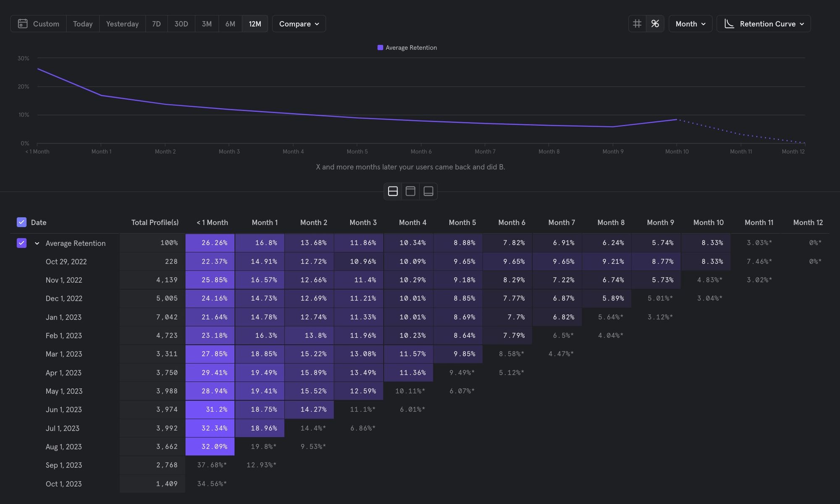The width and height of the screenshot is (840, 504).
Task: Open the Compare dropdown
Action: tap(299, 24)
